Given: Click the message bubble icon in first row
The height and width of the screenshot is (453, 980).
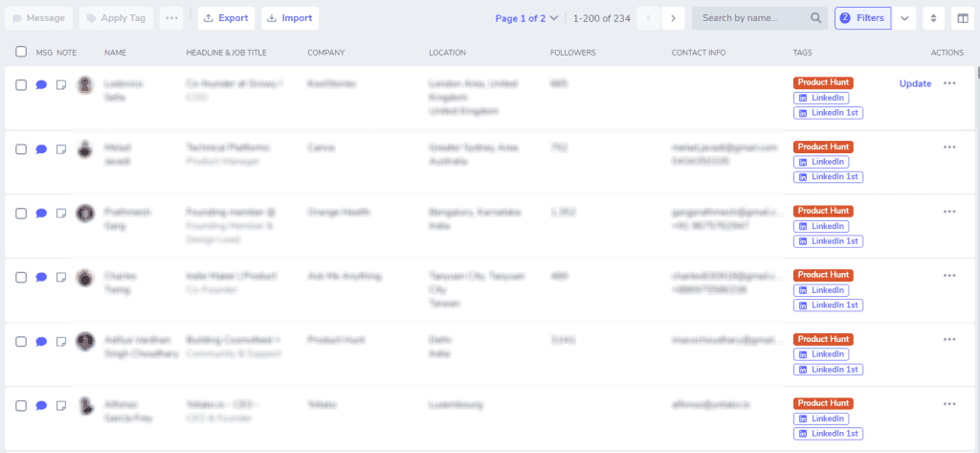Looking at the screenshot, I should tap(41, 85).
